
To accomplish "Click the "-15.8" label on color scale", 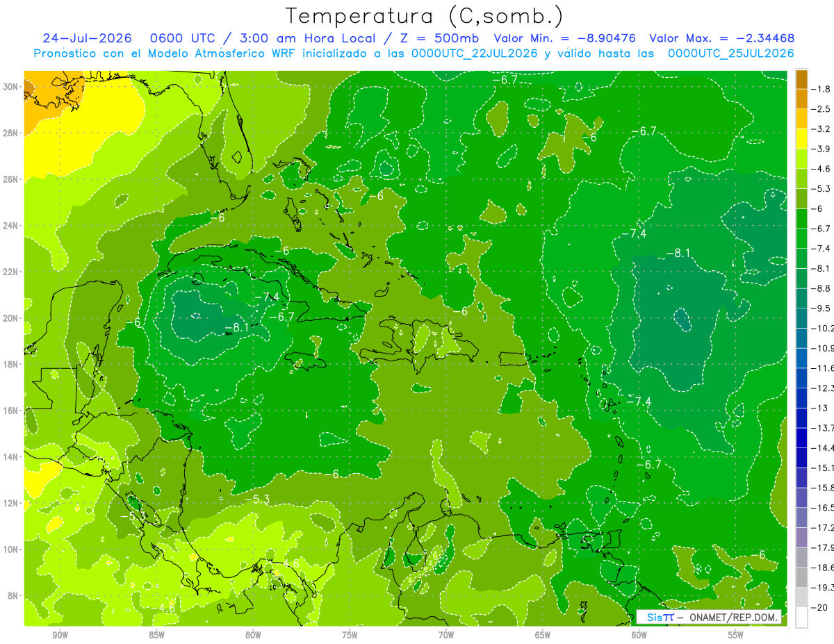I will point(824,488).
